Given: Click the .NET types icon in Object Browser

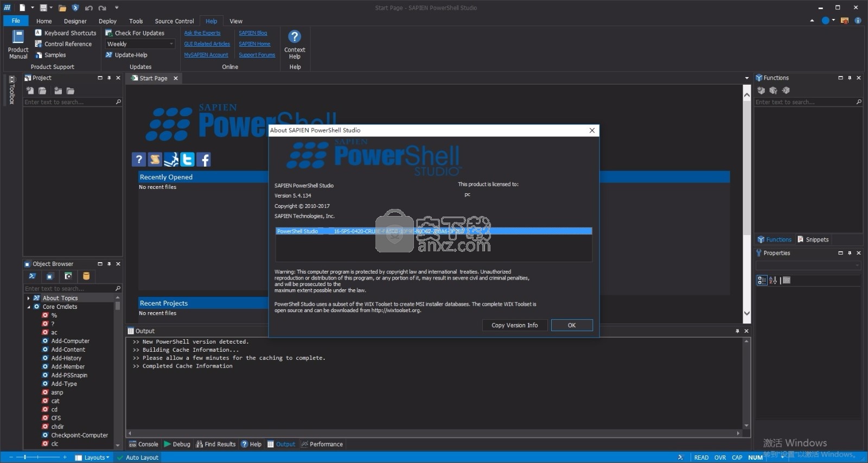Looking at the screenshot, I should (x=50, y=276).
